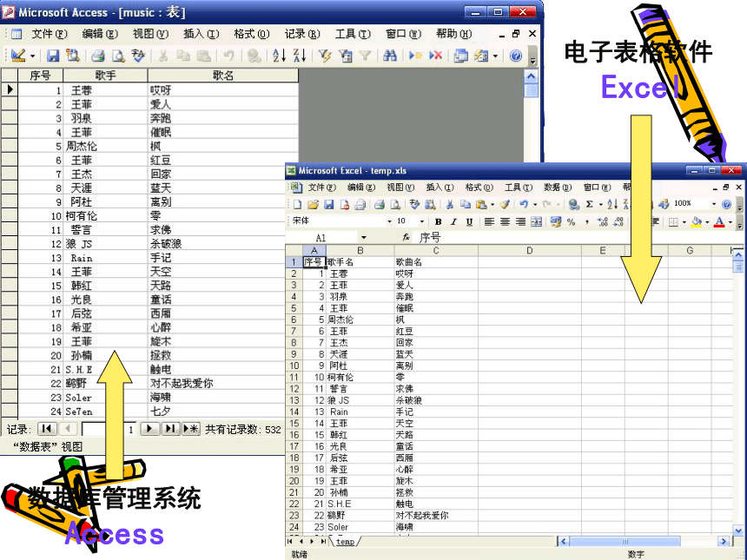The image size is (747, 560).
Task: Click the Merge and Center icon in Excel
Action: pyautogui.click(x=537, y=222)
